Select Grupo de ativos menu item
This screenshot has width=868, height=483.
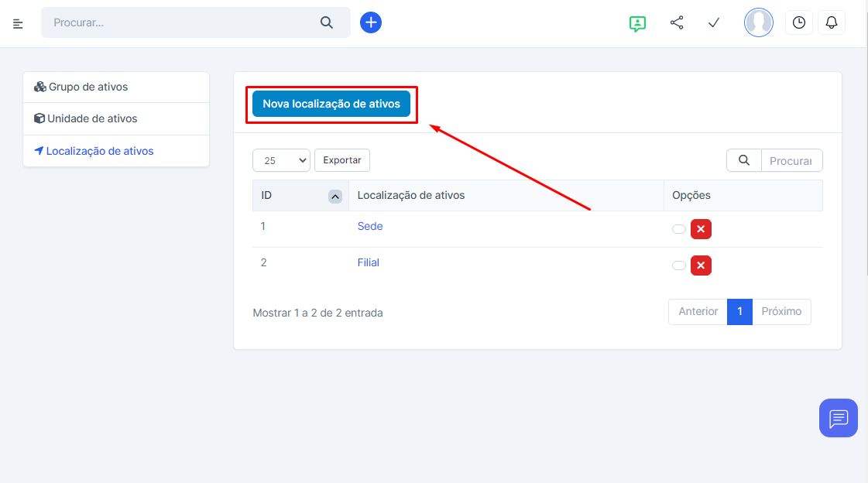click(x=87, y=87)
